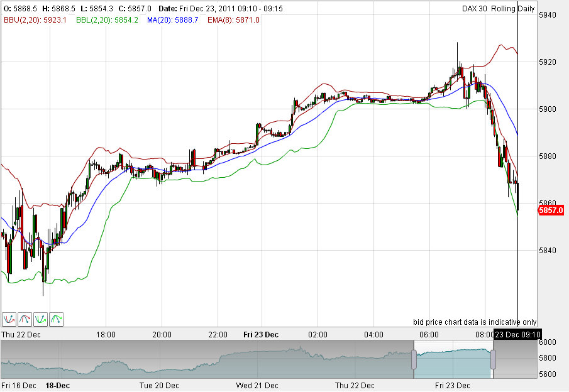The width and height of the screenshot is (569, 392).
Task: Select the green arc arrow tool icon
Action: click(55, 319)
